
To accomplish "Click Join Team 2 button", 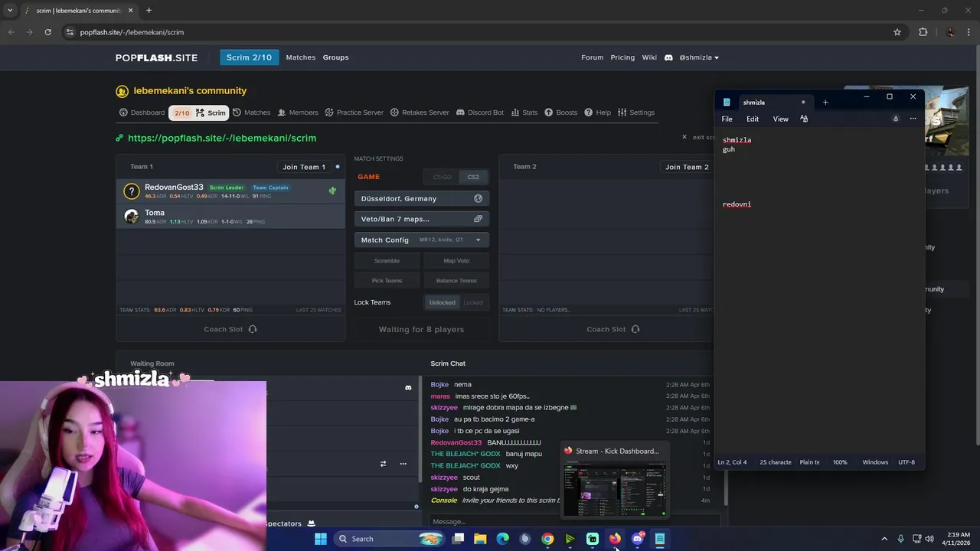I will pos(687,167).
